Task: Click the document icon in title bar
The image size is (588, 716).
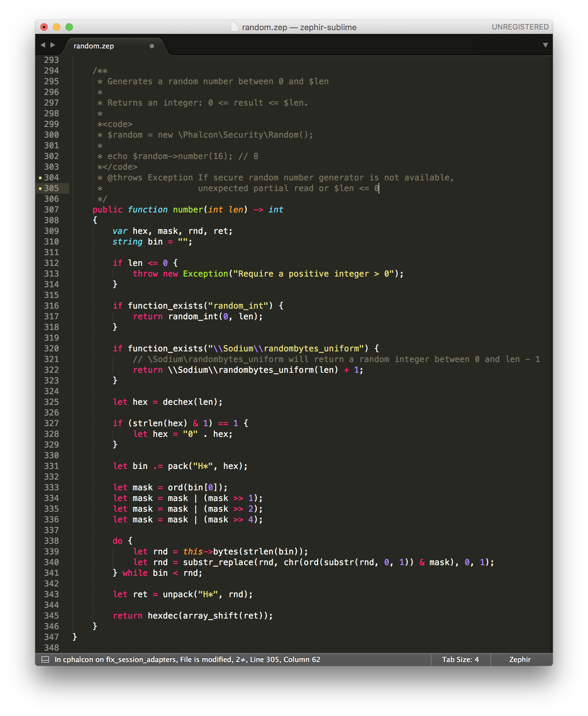Action: pos(234,27)
